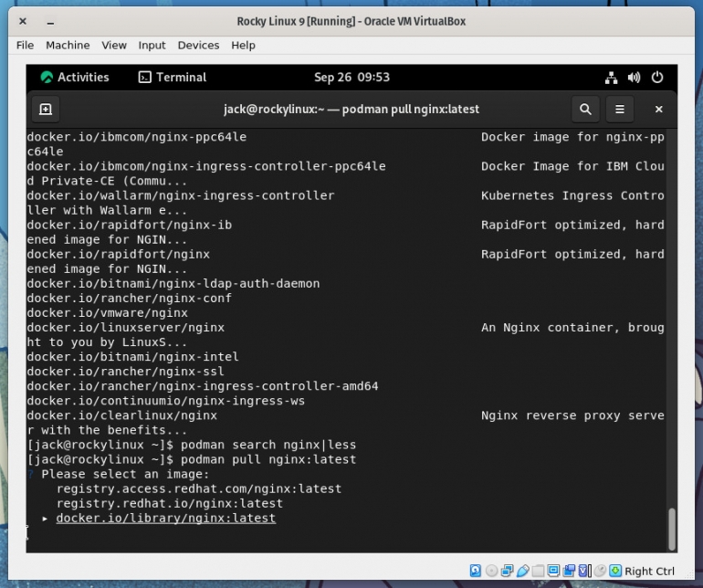The width and height of the screenshot is (703, 588).
Task: Click the 'Please select an image:' prompt
Action: pos(125,474)
